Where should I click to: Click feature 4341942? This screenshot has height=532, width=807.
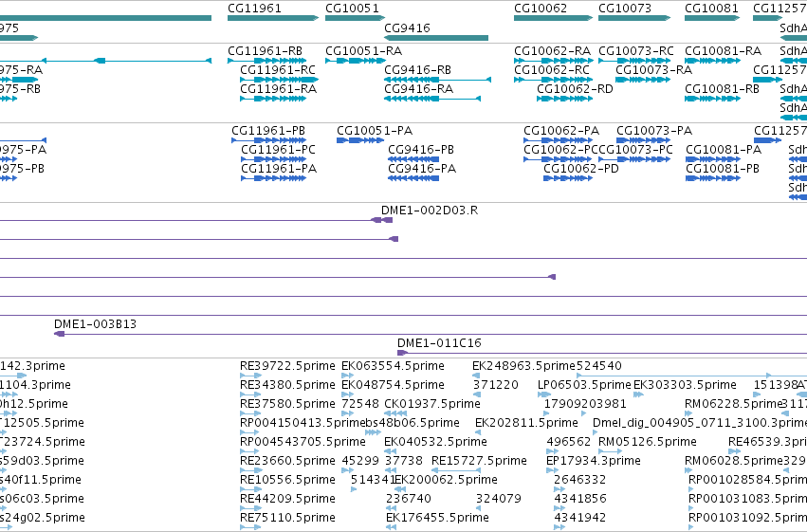(x=580, y=518)
